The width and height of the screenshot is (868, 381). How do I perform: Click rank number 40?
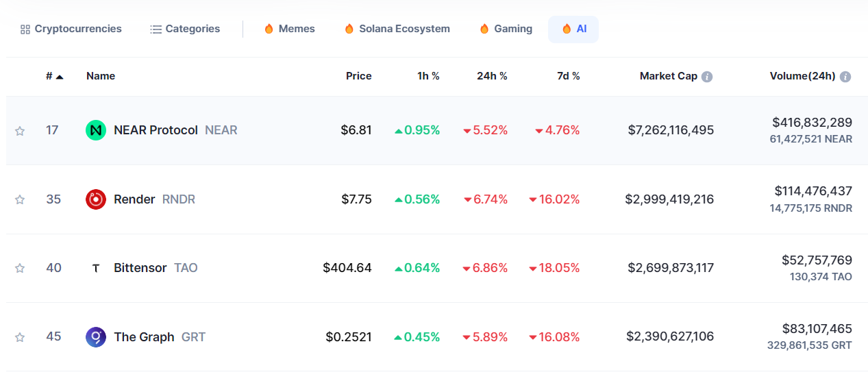[53, 268]
